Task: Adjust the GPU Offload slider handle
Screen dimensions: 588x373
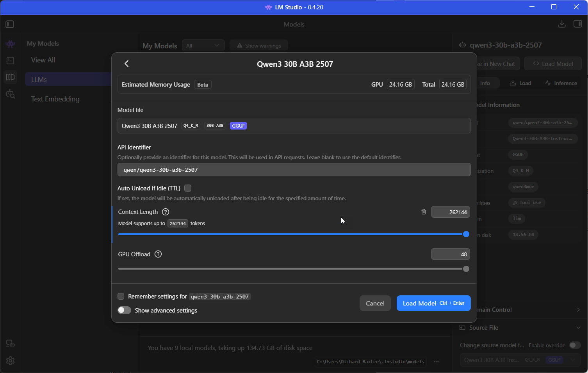Action: pyautogui.click(x=466, y=268)
